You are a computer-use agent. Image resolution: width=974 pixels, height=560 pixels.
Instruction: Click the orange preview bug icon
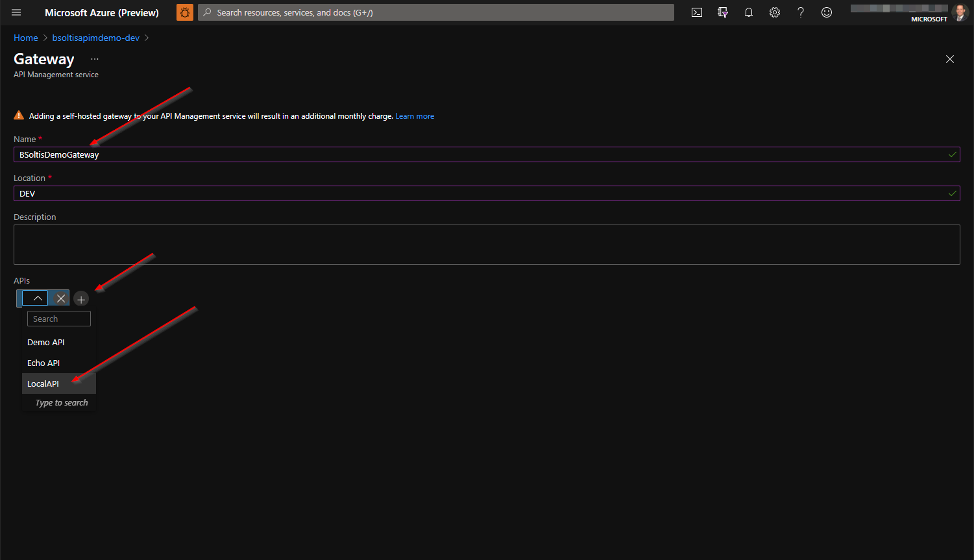(185, 12)
